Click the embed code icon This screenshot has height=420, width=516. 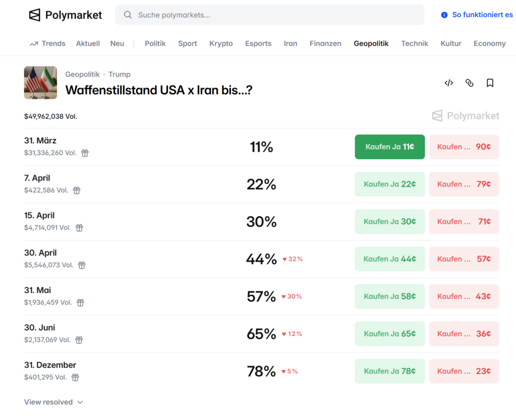tap(448, 83)
